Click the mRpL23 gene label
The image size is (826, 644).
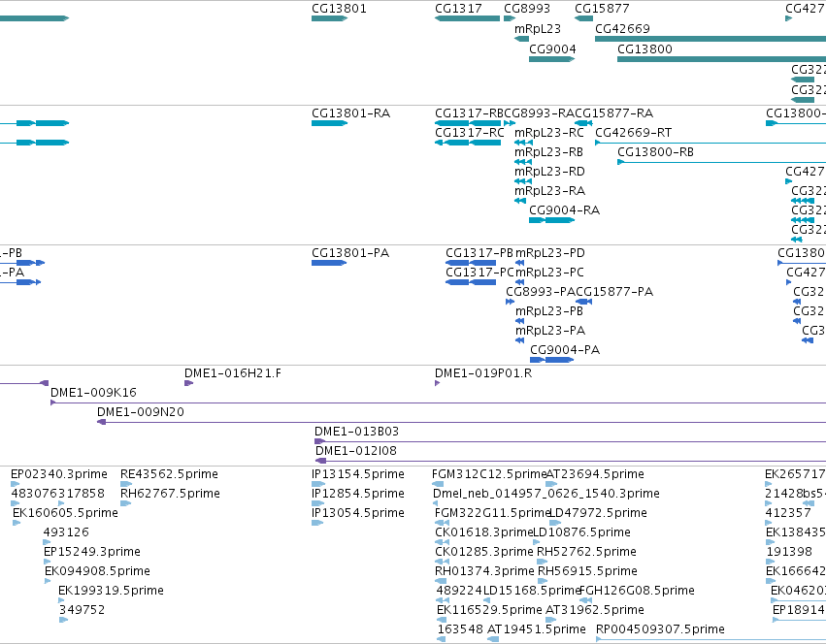pos(538,29)
